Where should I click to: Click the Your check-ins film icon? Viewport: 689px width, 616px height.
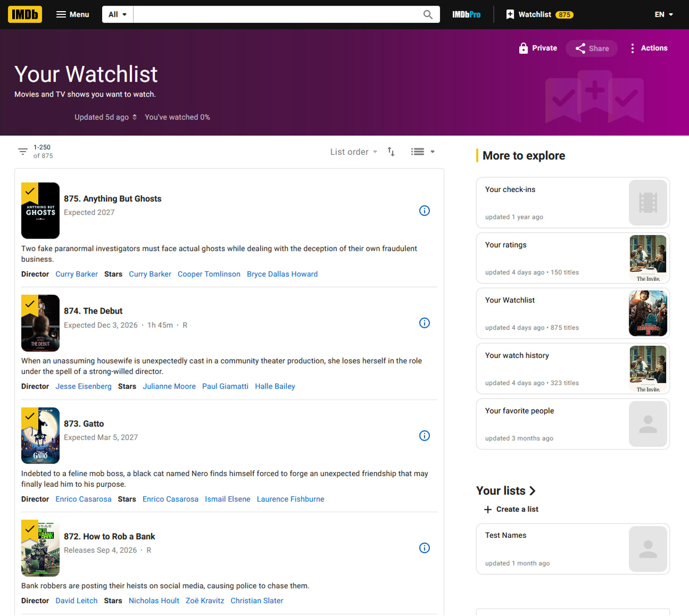click(x=648, y=203)
